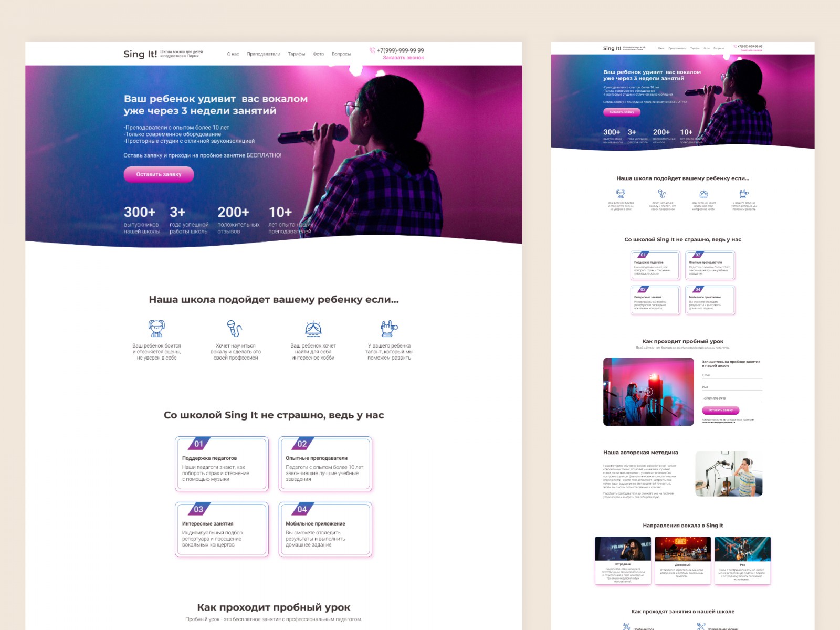
Task: Click 'Оставить заявку' hero button in left mockup
Action: 159,174
